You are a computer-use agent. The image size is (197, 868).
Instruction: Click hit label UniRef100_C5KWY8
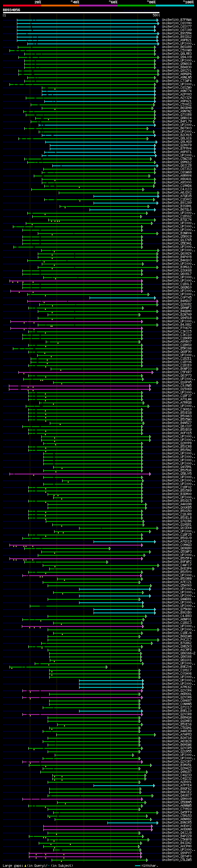(177, 839)
